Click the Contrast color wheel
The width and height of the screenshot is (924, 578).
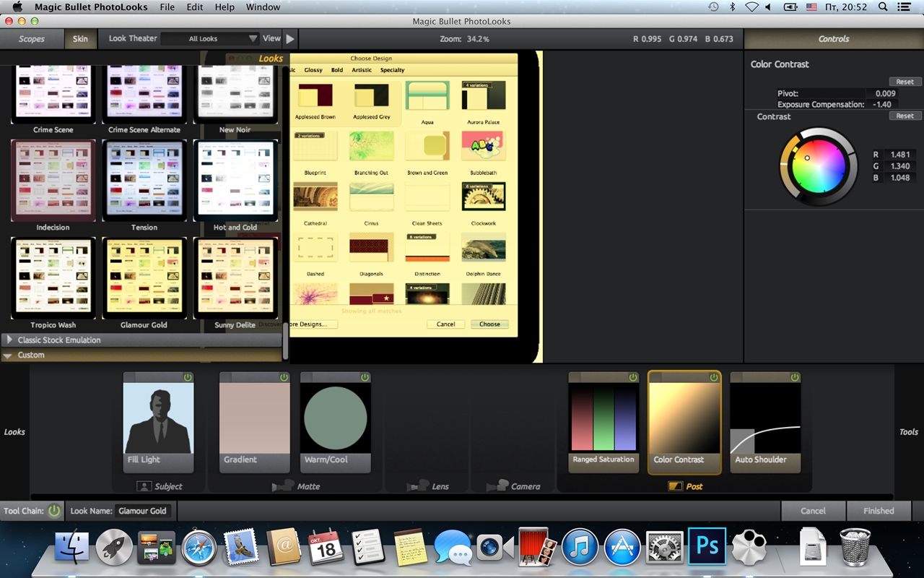(x=818, y=166)
